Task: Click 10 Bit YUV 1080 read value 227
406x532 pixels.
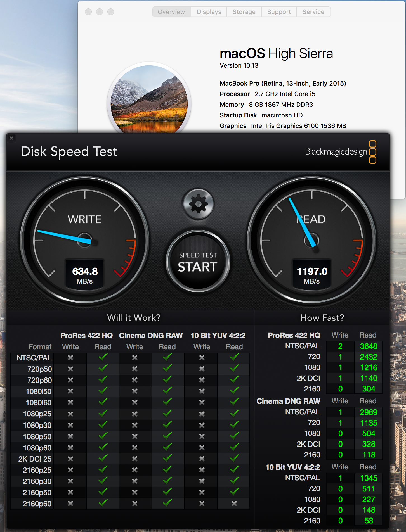Action: tap(369, 499)
